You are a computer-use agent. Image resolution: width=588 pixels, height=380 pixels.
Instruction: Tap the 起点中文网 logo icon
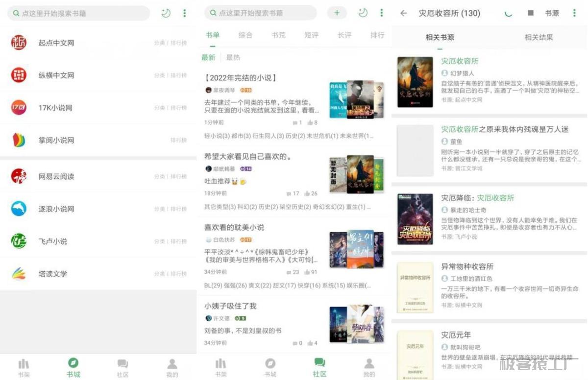click(19, 43)
